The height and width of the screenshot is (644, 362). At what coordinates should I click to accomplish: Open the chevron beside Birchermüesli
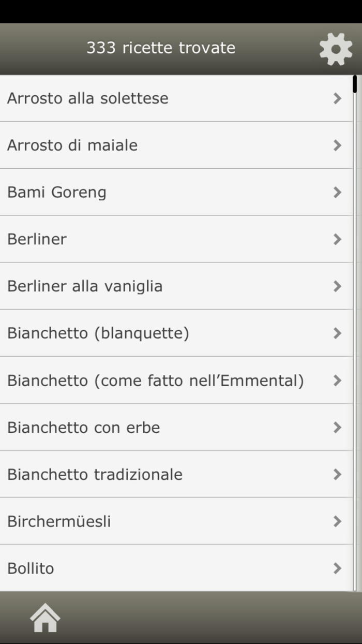[337, 521]
